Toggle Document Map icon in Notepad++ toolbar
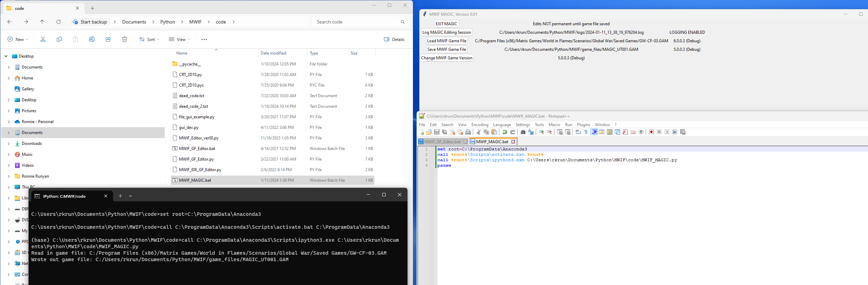Viewport: 868px width, 285px height. pos(609,132)
